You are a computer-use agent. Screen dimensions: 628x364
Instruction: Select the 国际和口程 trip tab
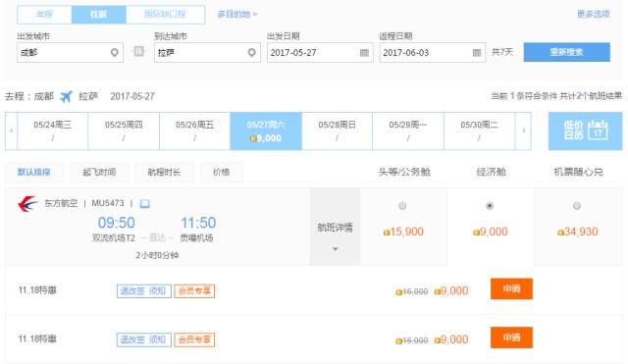coord(165,15)
